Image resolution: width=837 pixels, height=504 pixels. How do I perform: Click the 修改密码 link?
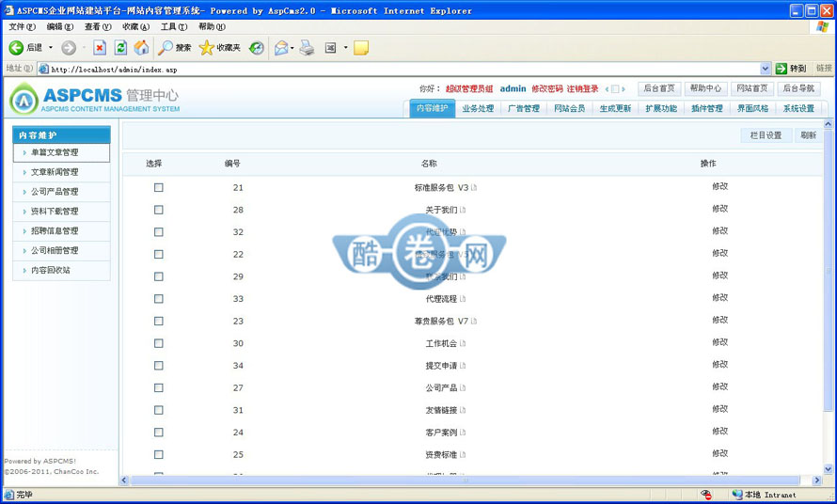[547, 88]
